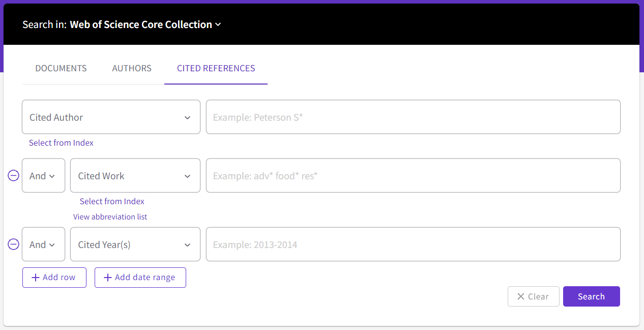Add a date range filter
The width and height of the screenshot is (644, 330).
coord(140,278)
